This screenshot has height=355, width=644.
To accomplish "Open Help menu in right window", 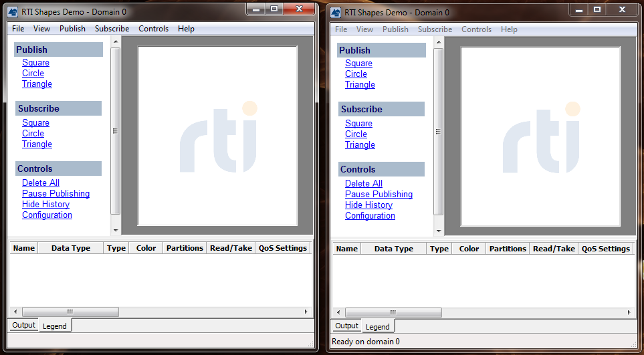I will [509, 29].
